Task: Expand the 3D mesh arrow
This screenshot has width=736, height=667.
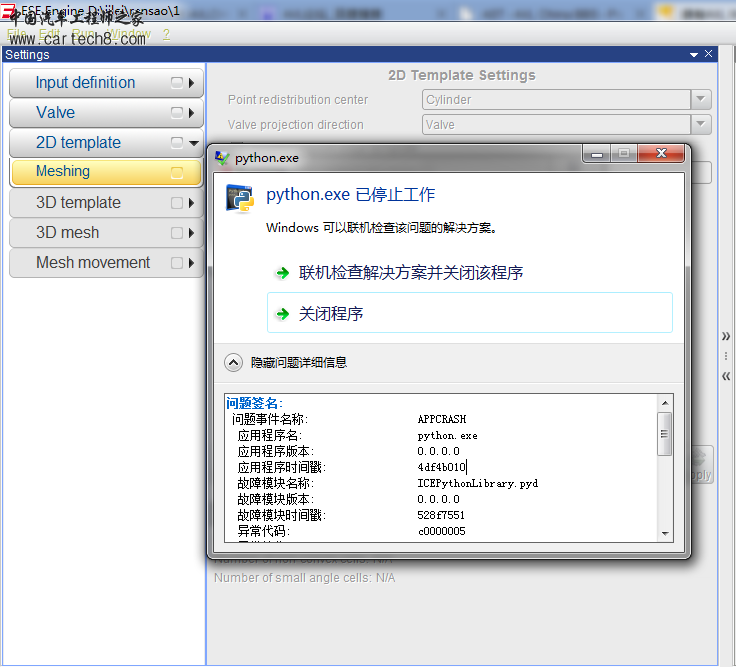Action: 192,233
